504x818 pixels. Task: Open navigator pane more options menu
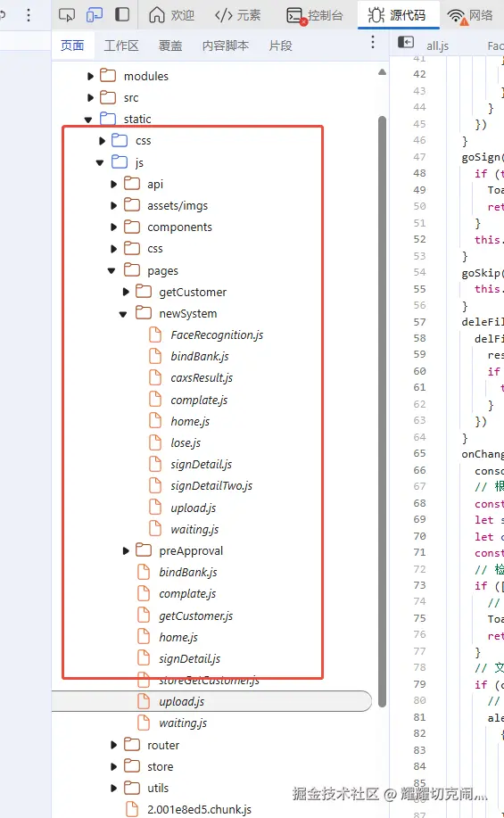[373, 42]
